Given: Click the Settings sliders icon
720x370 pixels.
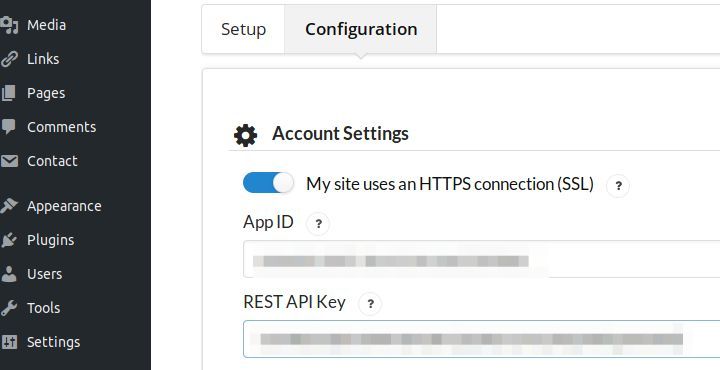Looking at the screenshot, I should coord(9,342).
